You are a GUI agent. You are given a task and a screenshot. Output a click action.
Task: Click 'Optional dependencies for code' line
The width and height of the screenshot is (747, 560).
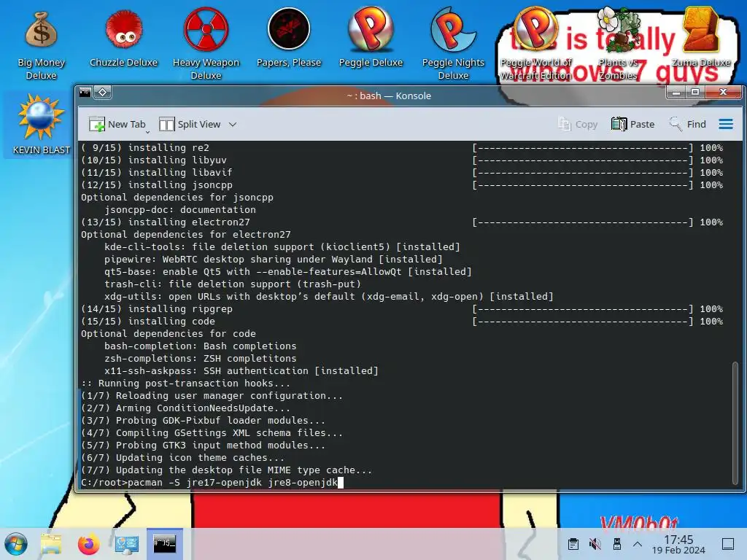pos(169,334)
